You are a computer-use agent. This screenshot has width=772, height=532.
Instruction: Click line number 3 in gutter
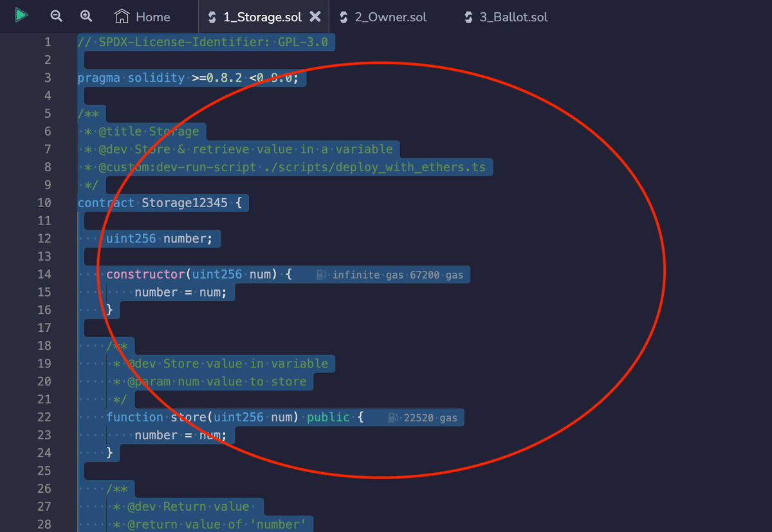47,78
